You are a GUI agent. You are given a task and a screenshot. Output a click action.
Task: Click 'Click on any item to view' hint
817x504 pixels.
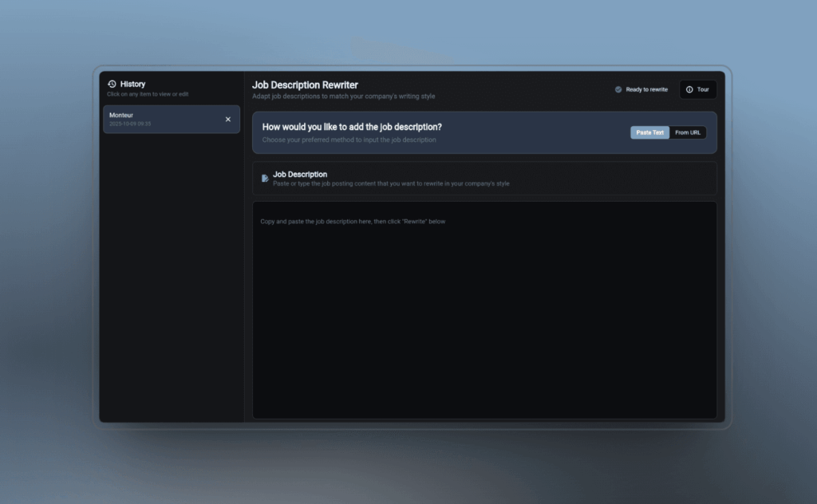tap(148, 94)
